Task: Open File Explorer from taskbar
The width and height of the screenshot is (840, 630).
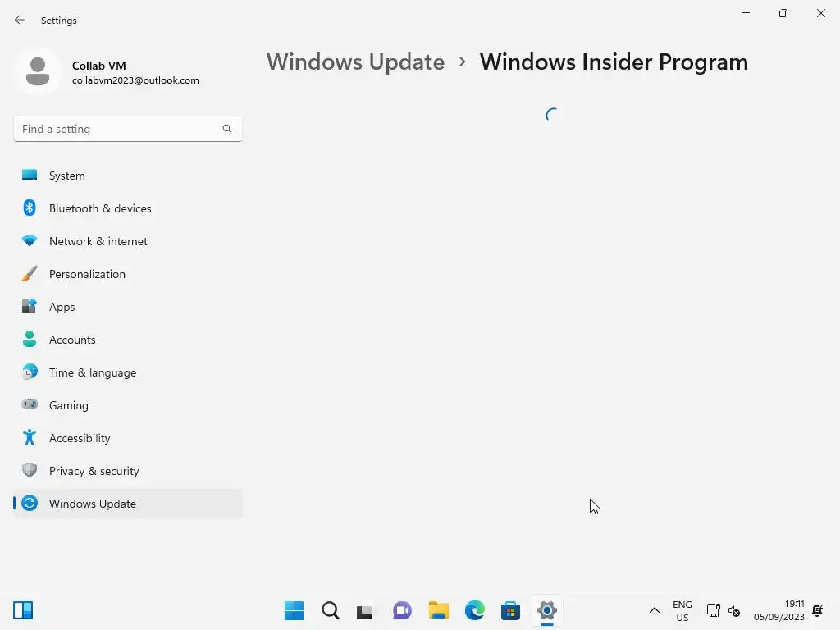Action: [x=438, y=610]
